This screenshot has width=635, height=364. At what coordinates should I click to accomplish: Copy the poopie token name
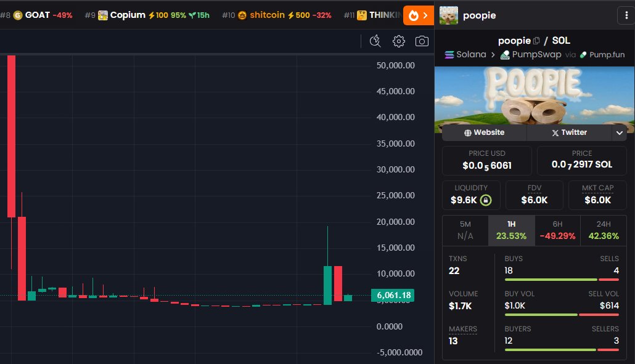(536, 41)
